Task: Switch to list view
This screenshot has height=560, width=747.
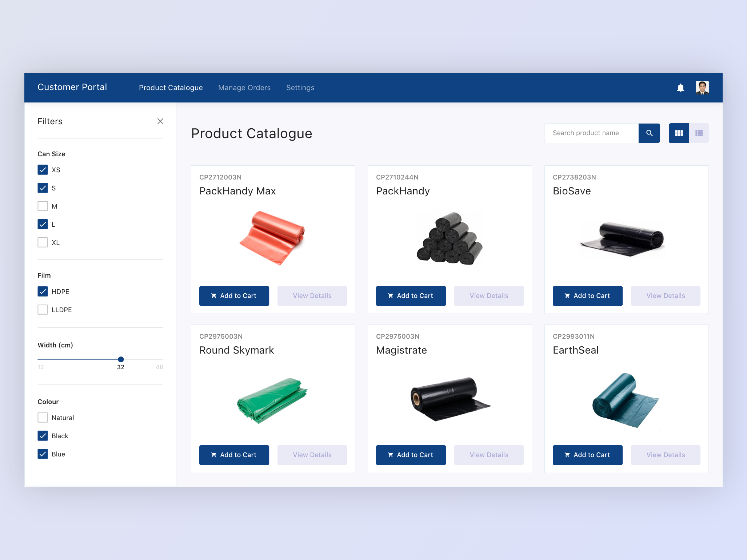Action: [699, 133]
